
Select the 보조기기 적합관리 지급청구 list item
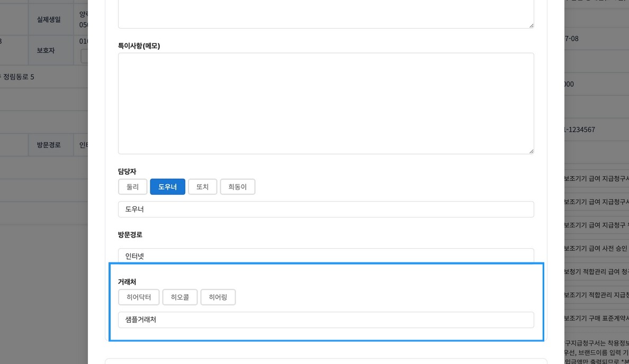click(596, 295)
